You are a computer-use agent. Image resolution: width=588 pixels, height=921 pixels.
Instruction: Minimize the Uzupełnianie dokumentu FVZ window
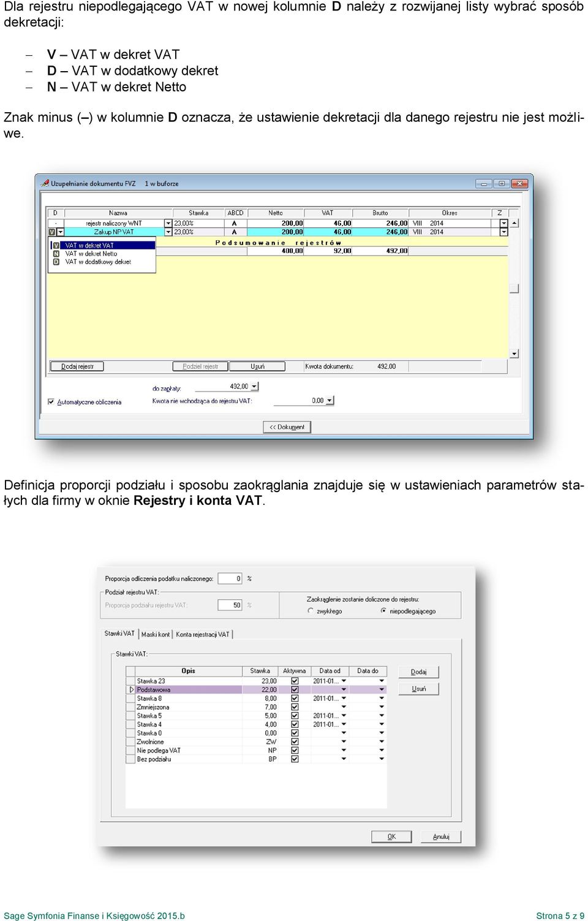(484, 183)
